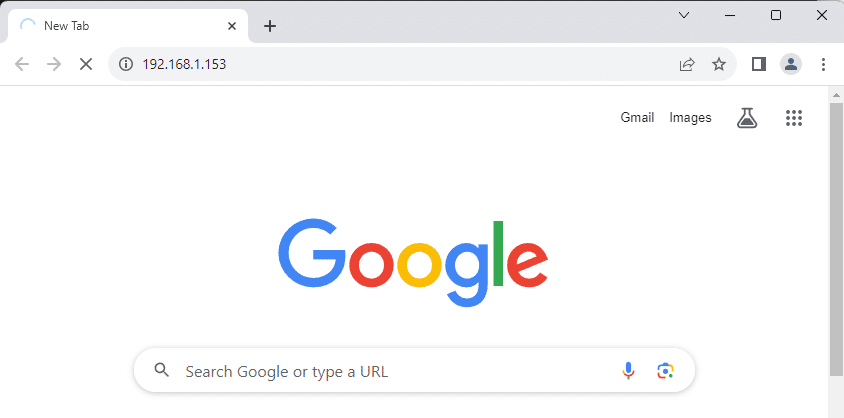Search by image with Google Lens

click(x=665, y=371)
